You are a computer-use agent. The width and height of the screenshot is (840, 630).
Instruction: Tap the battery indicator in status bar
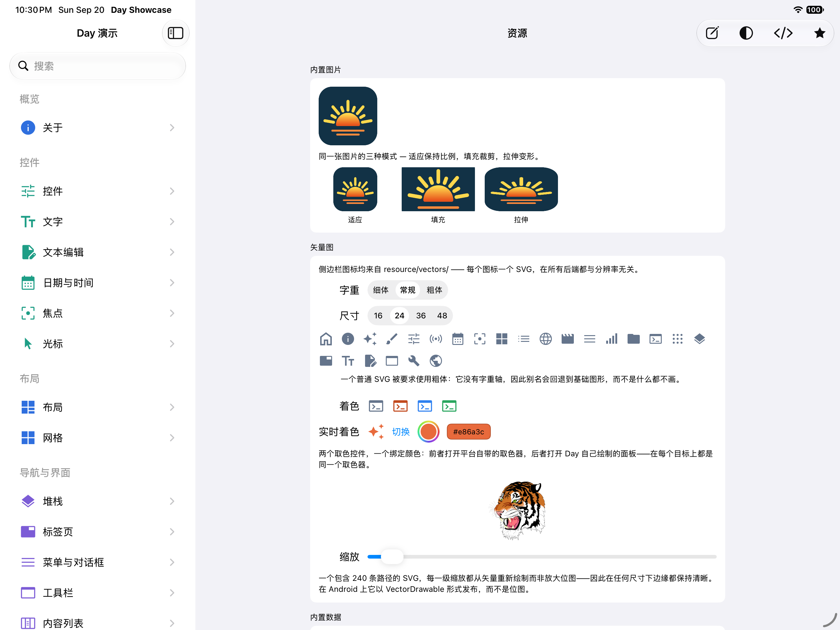[x=815, y=10]
